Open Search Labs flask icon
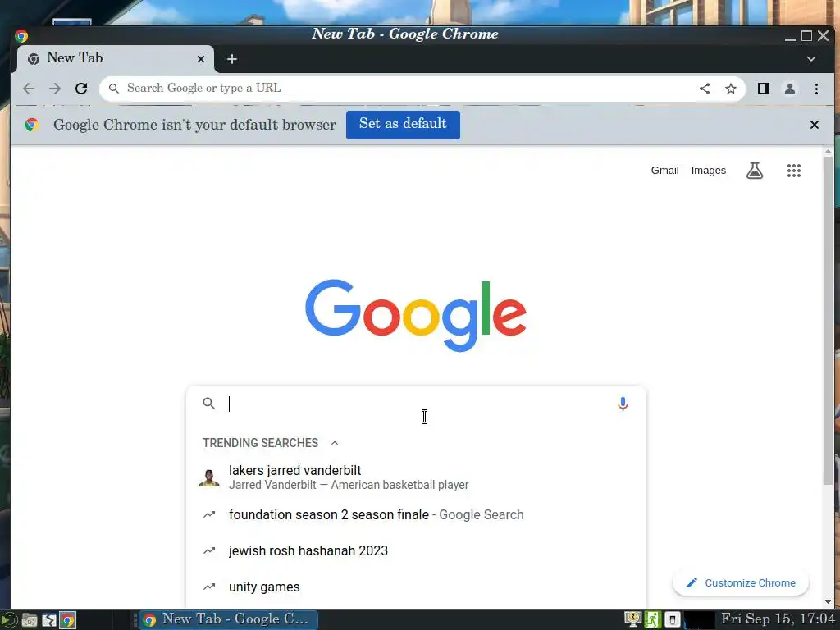Image resolution: width=840 pixels, height=630 pixels. [x=755, y=171]
